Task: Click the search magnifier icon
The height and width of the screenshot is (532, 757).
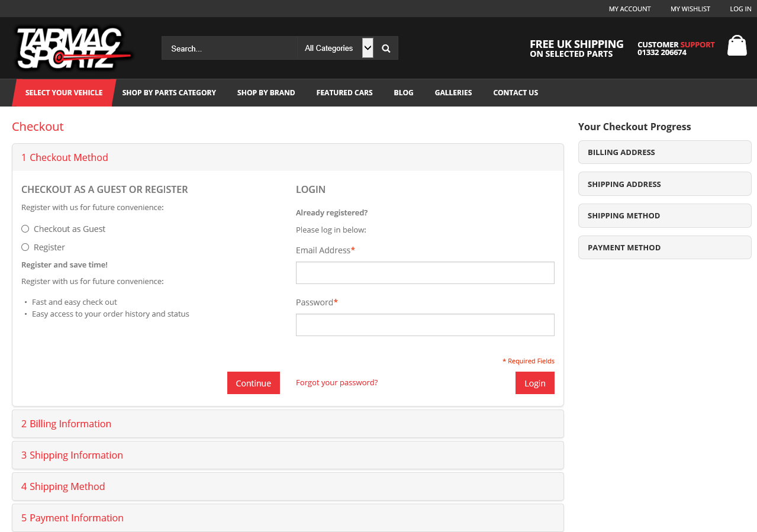Action: (386, 49)
